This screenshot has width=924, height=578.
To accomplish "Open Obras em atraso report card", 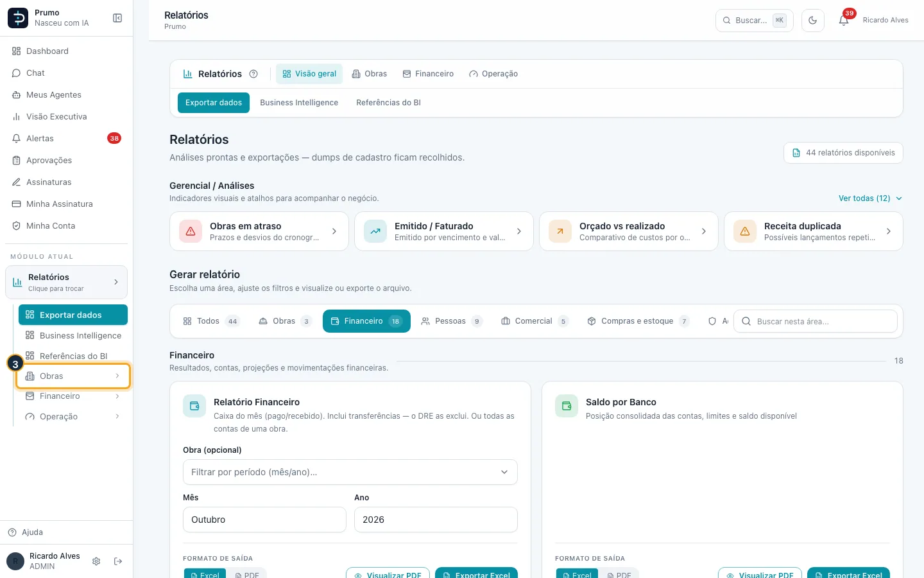I will [259, 231].
